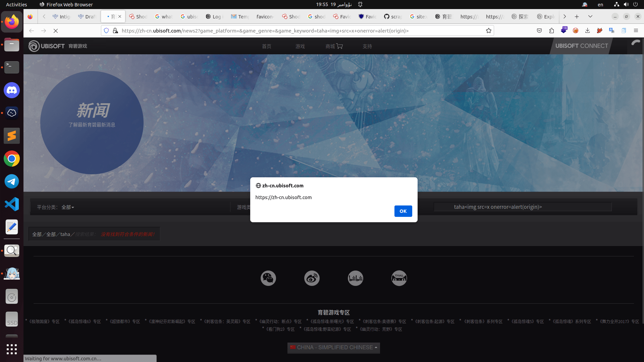Open bilibili social icon
Viewport: 644px width, 362px height.
[356, 278]
